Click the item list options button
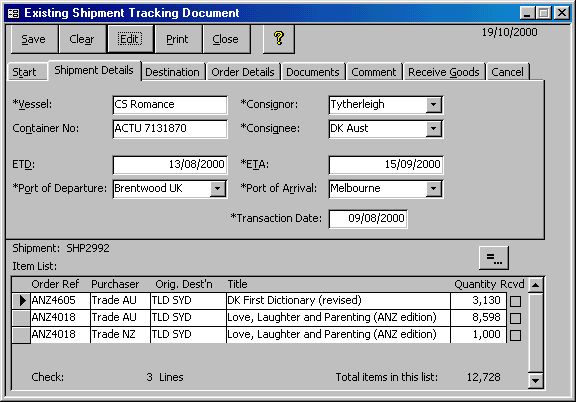Screen dimensions: 576x402 point(494,258)
